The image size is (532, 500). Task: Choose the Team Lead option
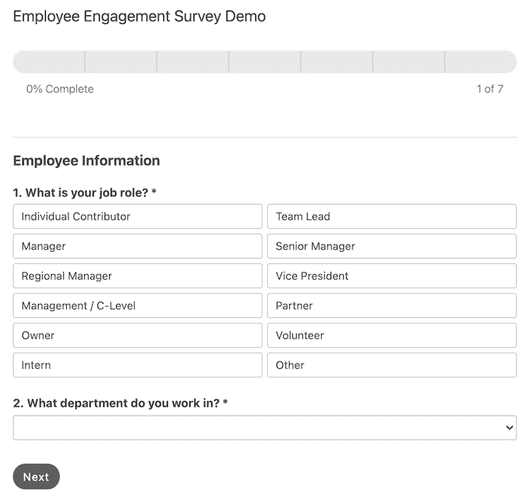pos(392,216)
